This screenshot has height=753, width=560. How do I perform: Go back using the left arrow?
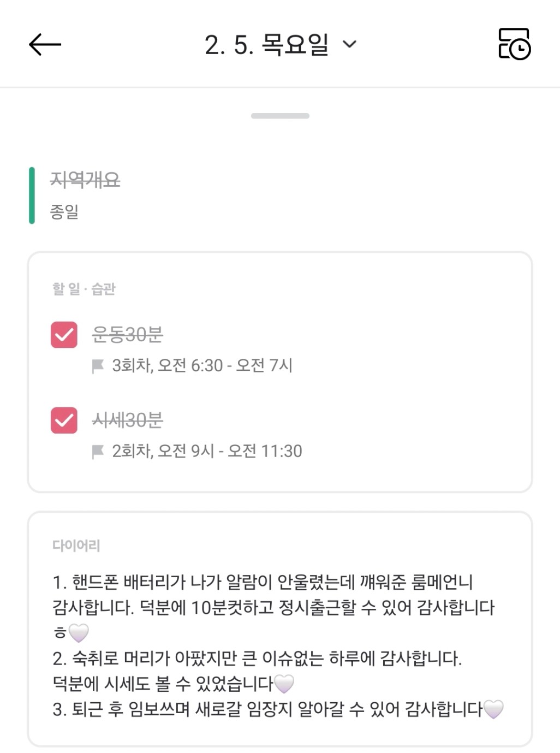pyautogui.click(x=45, y=44)
